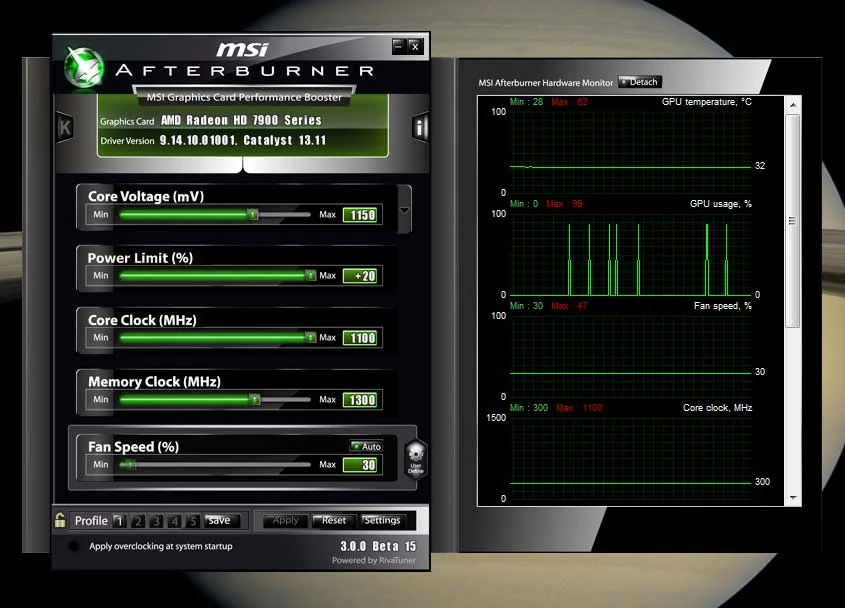The width and height of the screenshot is (845, 608).
Task: Expand the Core Voltage options arrow
Action: click(x=404, y=210)
